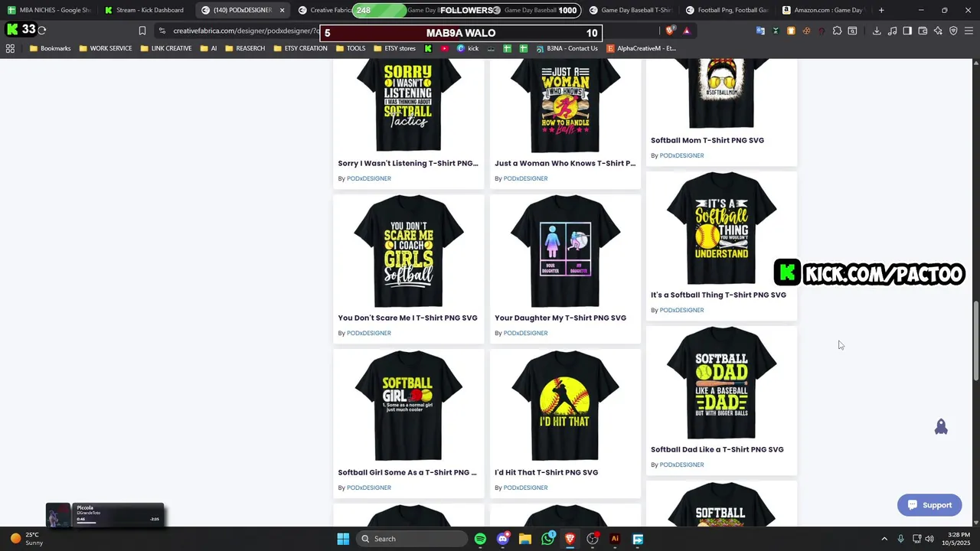The image size is (980, 551).
Task: Open the Brave Wallet icon
Action: [923, 31]
